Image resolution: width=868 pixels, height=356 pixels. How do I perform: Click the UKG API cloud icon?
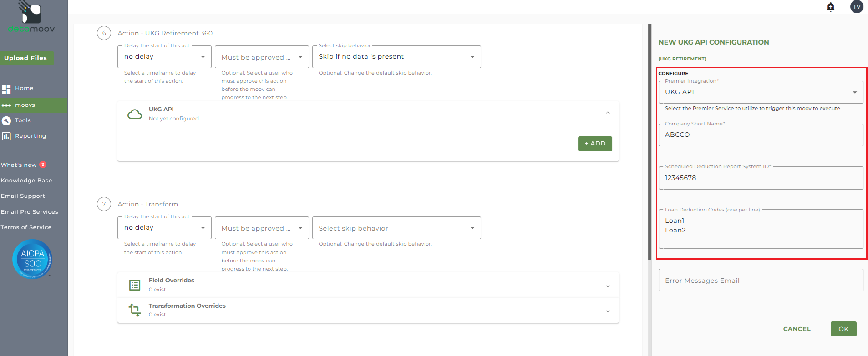coord(134,114)
